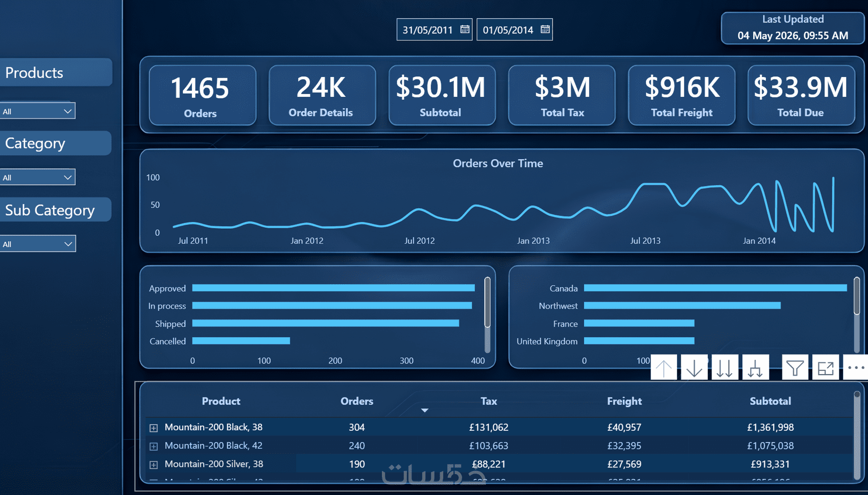Image resolution: width=868 pixels, height=495 pixels.
Task: Go to next level double-arrow icon
Action: [725, 367]
